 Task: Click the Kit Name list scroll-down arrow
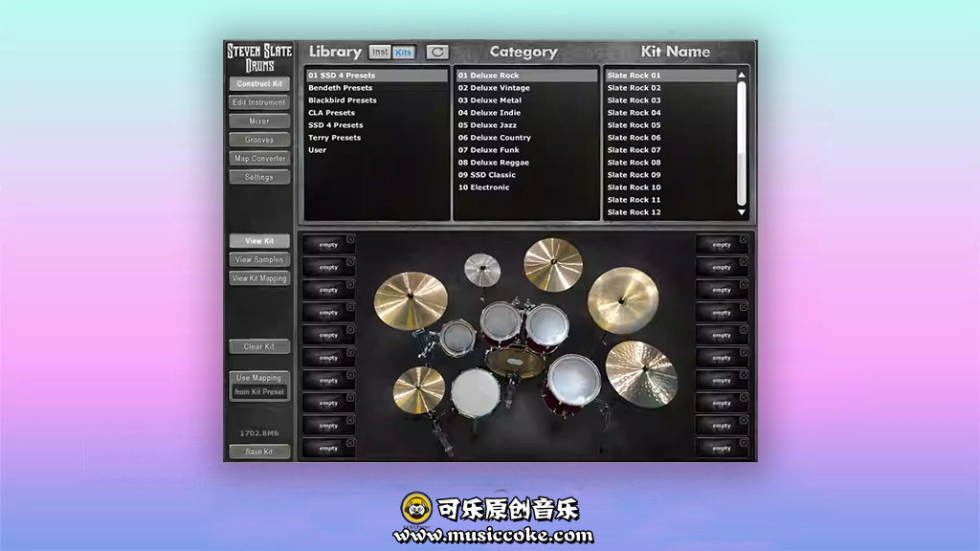tap(742, 212)
